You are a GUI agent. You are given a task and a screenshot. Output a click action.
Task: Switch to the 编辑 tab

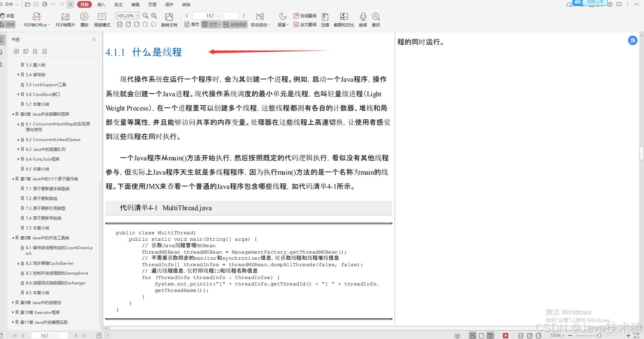click(135, 4)
